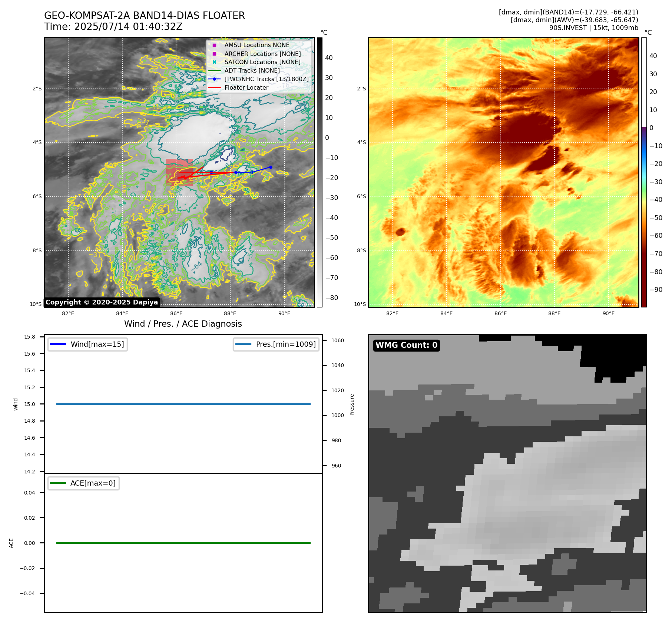The image size is (672, 626).
Task: Click the '960' pressure axis tick
Action: pyautogui.click(x=337, y=466)
